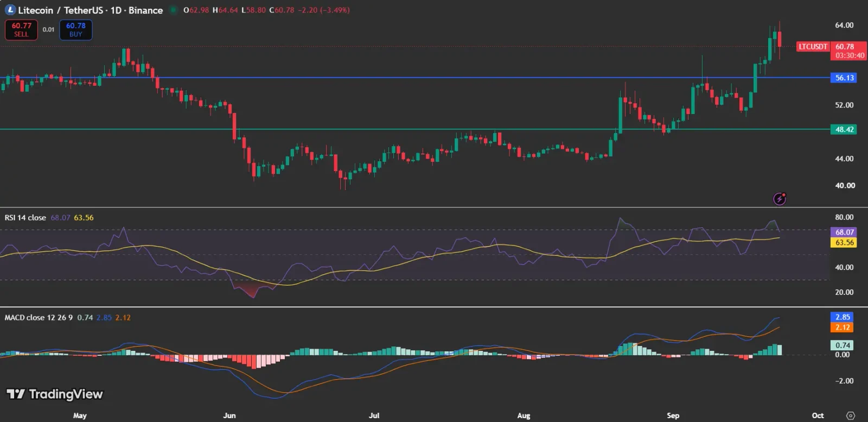Click the Litecoin coin logo icon
The width and height of the screenshot is (868, 422).
(x=10, y=10)
